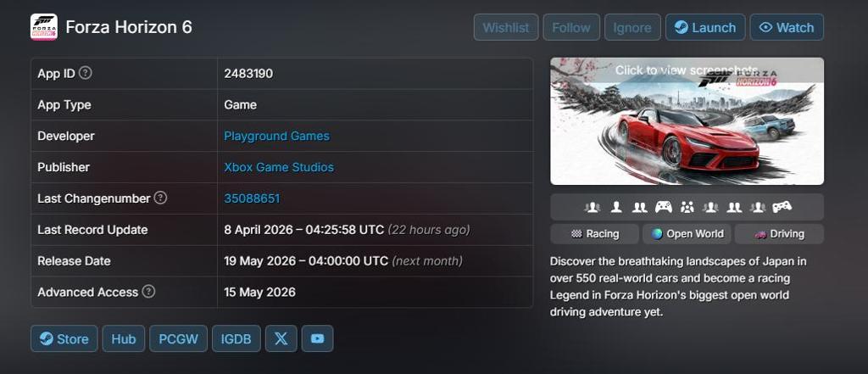Click the single-player category icon

616,207
